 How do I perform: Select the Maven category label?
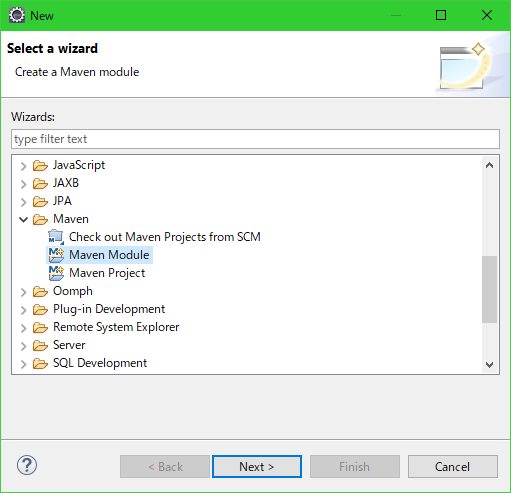[x=71, y=219]
